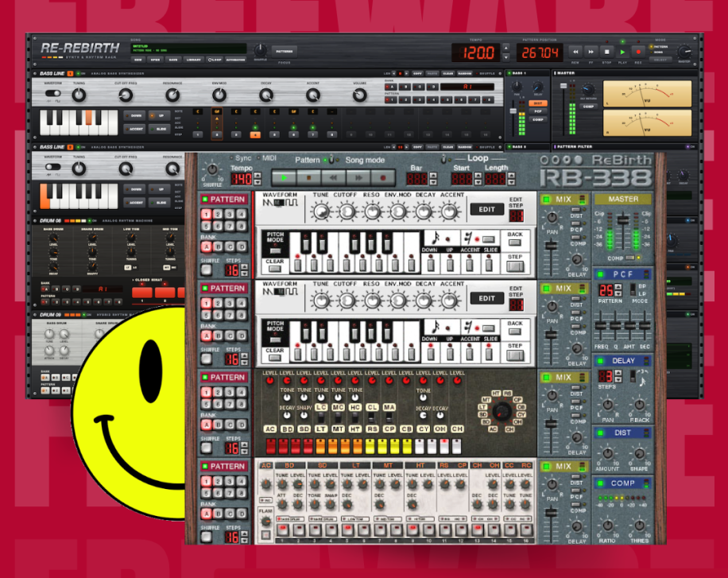Click the Cut Off Freq knob on Bass Line 1
Screen dimensions: 728x578
126,95
